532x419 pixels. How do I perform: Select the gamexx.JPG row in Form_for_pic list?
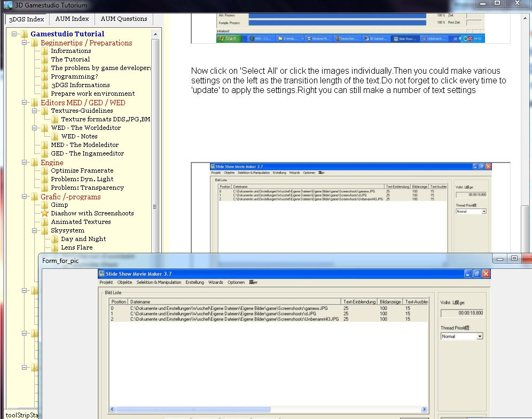(x=268, y=308)
